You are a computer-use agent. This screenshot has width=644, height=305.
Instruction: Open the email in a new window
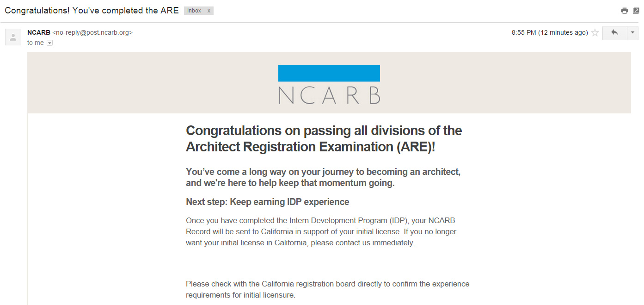(636, 11)
